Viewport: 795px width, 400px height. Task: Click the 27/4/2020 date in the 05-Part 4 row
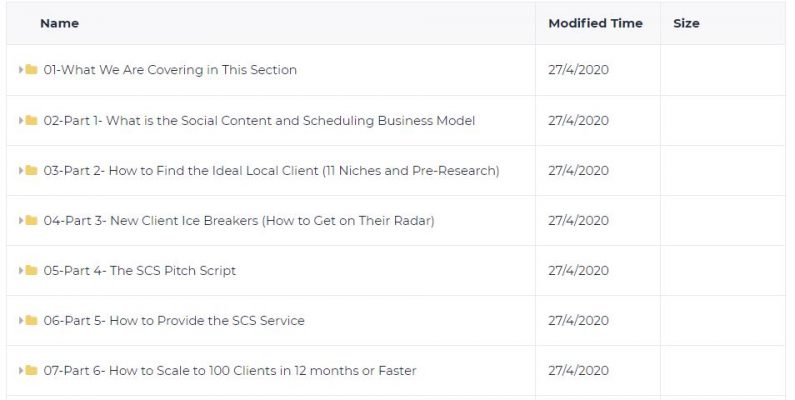click(579, 270)
